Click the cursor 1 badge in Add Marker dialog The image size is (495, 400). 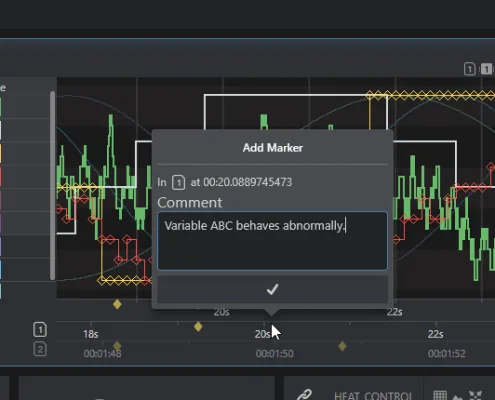coord(178,182)
